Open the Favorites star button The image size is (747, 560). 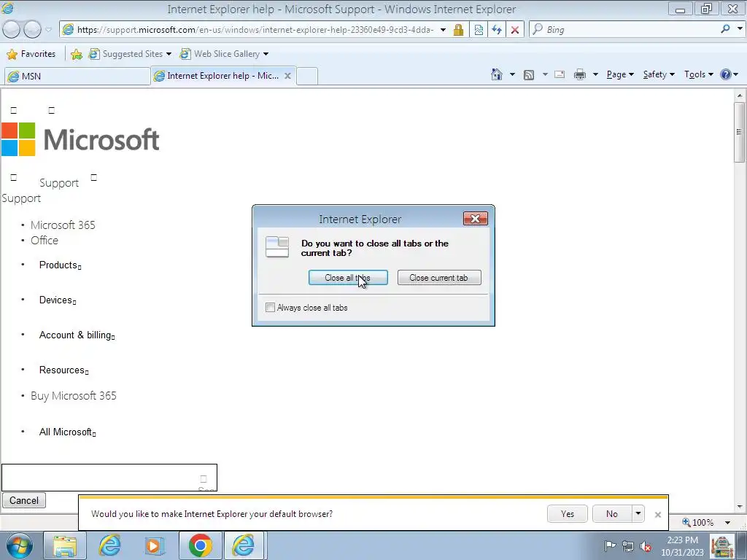click(x=31, y=54)
